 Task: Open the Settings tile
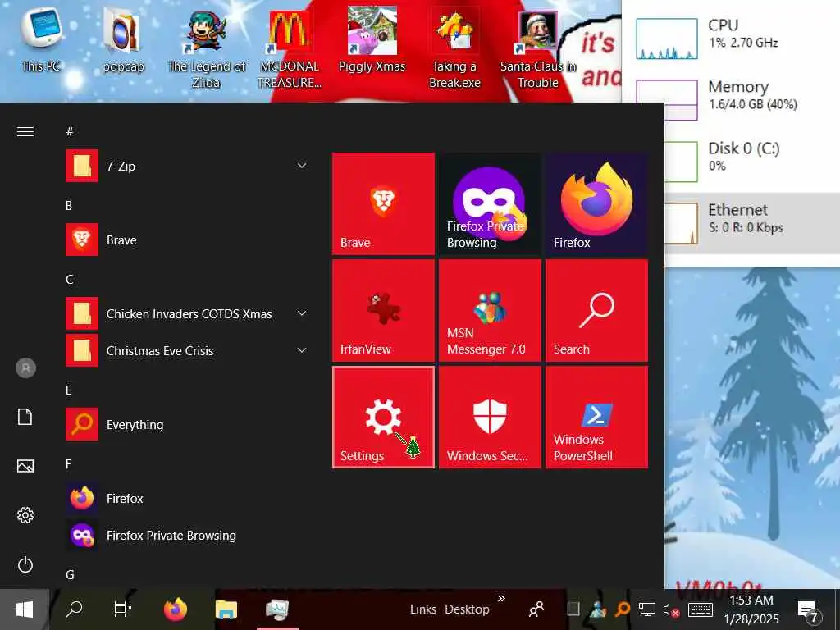pos(383,417)
